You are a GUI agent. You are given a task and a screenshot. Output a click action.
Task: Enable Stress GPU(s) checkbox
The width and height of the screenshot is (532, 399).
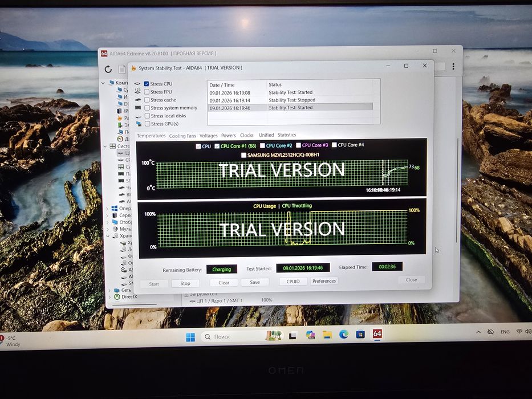tap(148, 124)
